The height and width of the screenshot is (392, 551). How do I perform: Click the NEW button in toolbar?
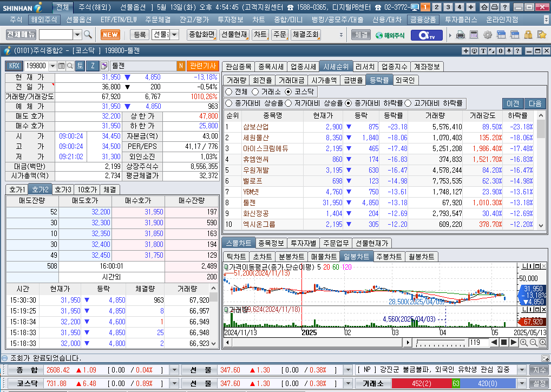click(110, 35)
